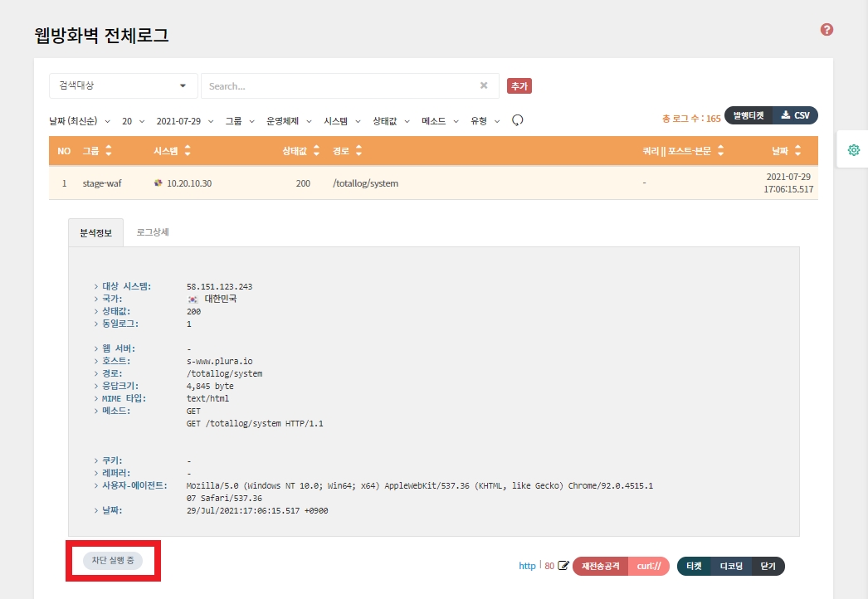
Task: Expand the 운영체제 filter dropdown
Action: coord(288,121)
